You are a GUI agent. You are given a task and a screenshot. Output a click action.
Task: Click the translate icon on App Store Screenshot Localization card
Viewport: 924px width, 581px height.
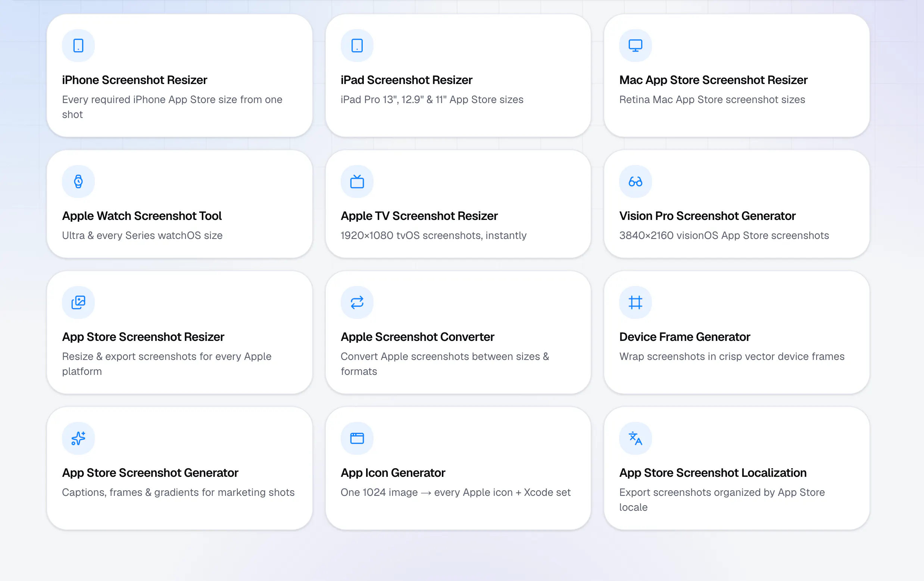(636, 438)
